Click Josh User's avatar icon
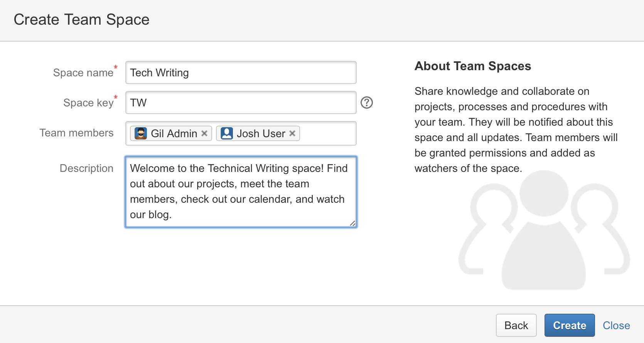 (227, 133)
